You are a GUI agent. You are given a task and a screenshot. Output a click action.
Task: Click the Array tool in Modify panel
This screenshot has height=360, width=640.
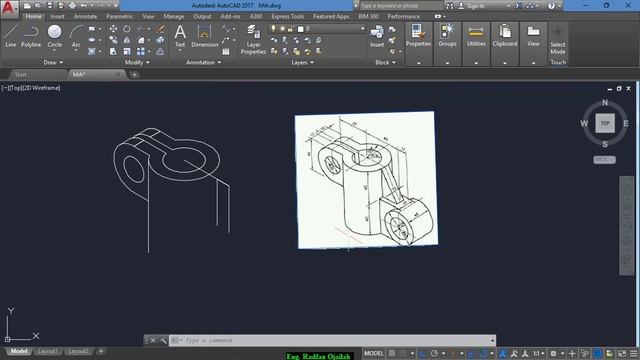141,51
